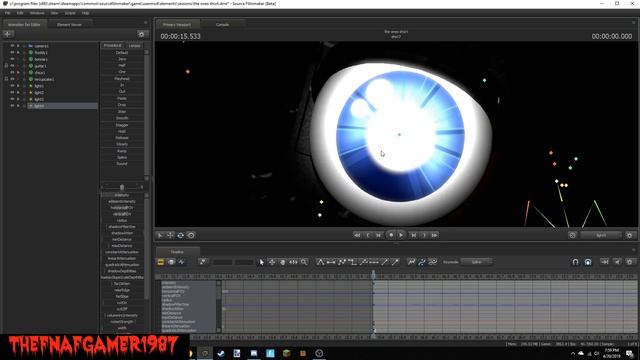
Task: Click the preset strength slider handle
Action: click(122, 187)
